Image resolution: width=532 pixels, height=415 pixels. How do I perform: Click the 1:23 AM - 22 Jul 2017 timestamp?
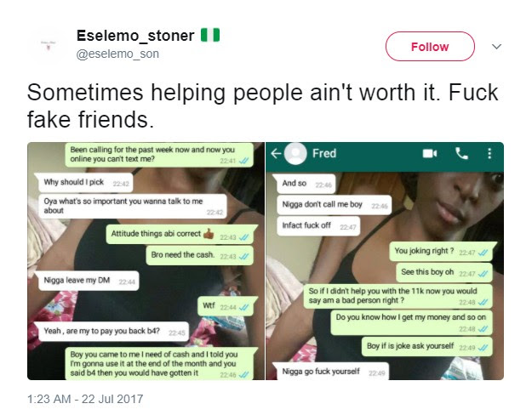click(85, 399)
